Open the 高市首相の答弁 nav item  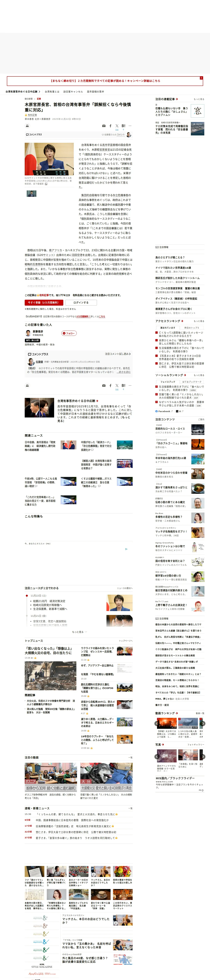(95, 91)
